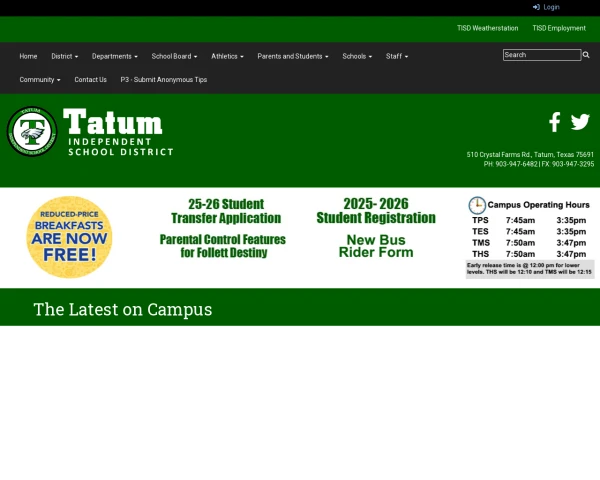Focus the Search input field

(x=542, y=55)
